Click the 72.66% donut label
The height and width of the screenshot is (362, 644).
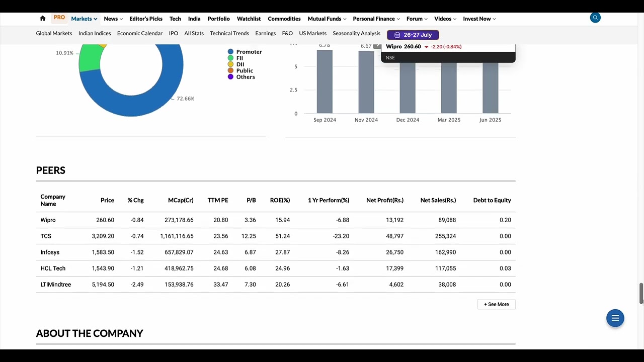point(185,99)
